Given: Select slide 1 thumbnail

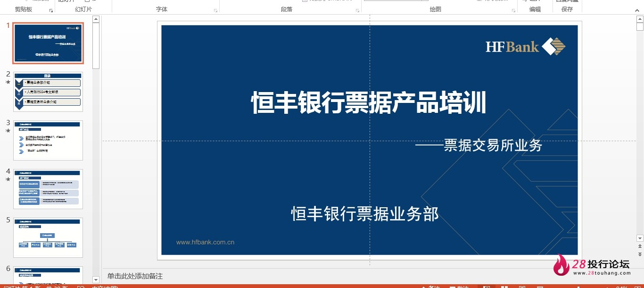Looking at the screenshot, I should [48, 43].
